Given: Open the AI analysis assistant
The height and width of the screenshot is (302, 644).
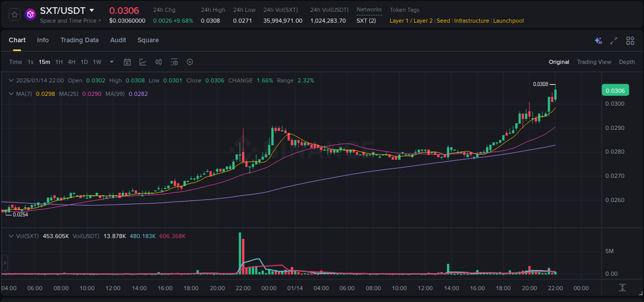Looking at the screenshot, I should pos(598,40).
